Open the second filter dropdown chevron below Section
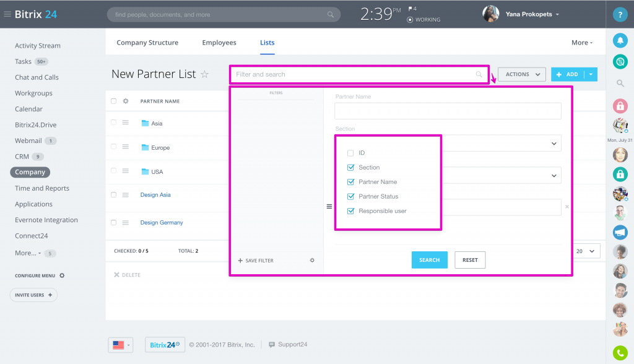Viewport: 634px width, 364px height. pos(554,176)
